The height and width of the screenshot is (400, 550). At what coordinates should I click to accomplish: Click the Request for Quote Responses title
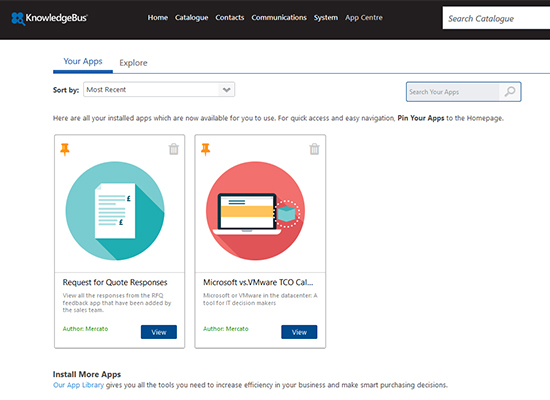point(115,282)
